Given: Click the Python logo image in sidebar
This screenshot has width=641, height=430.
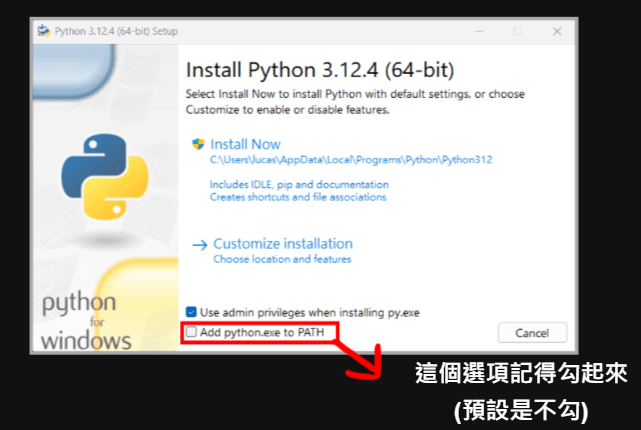Looking at the screenshot, I should (x=105, y=177).
